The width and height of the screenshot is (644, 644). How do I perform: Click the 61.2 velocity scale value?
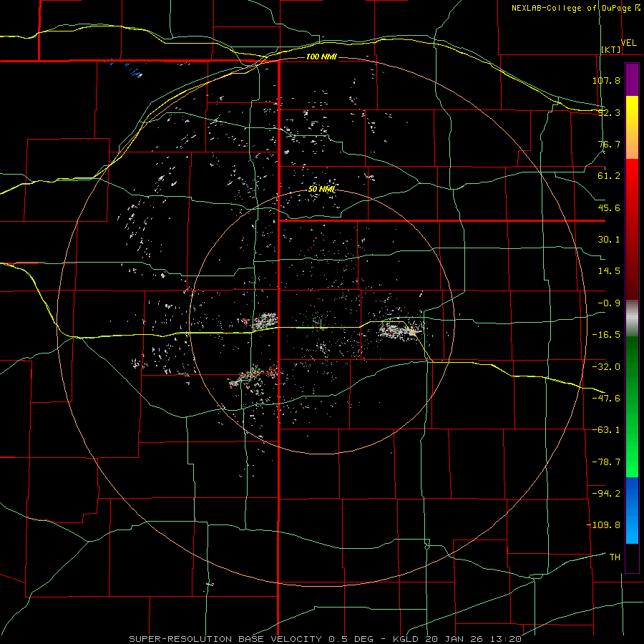[609, 176]
